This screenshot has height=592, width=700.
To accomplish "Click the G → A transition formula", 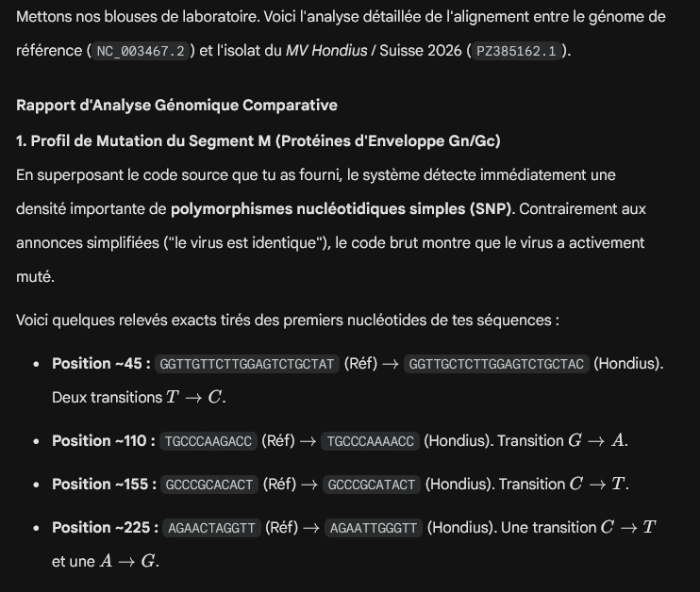I will pos(596,441).
